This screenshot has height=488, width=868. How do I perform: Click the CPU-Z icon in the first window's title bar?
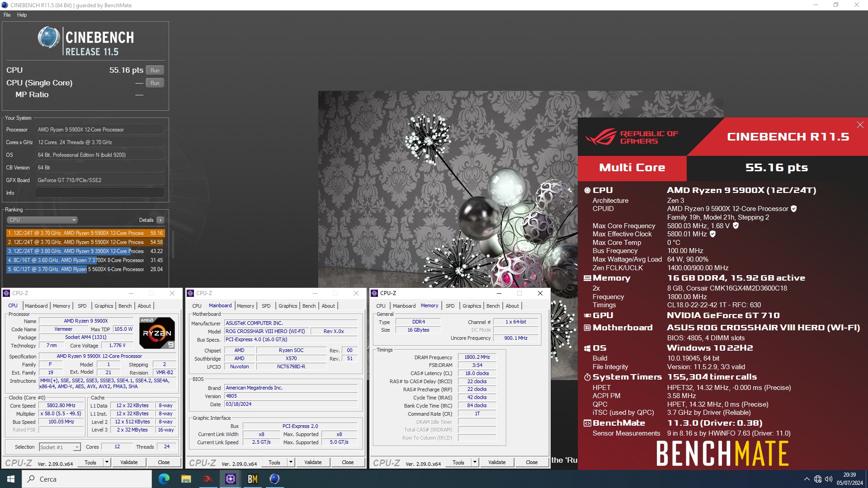tap(6, 293)
